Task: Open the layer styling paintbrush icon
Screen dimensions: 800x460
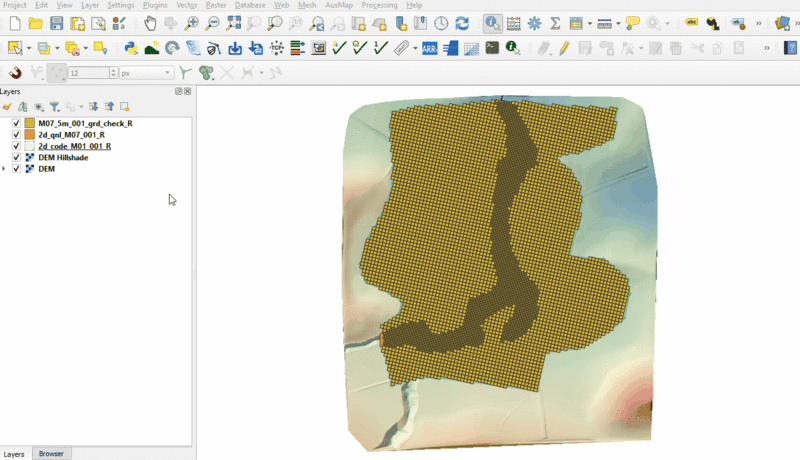Action: pos(7,107)
